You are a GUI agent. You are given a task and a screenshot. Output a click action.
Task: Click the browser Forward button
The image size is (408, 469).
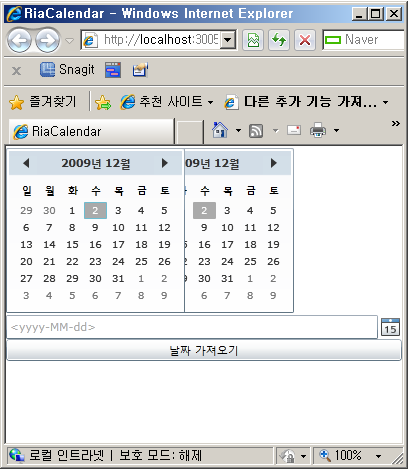coord(47,41)
